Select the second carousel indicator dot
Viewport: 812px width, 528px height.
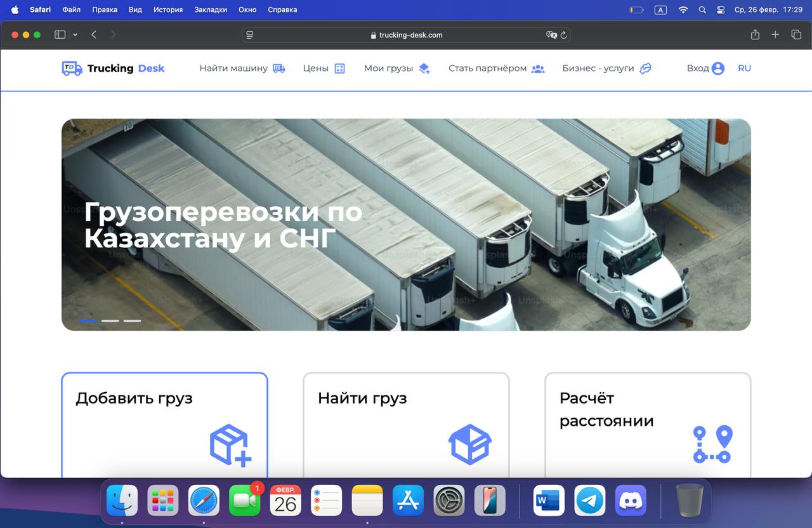click(x=110, y=321)
